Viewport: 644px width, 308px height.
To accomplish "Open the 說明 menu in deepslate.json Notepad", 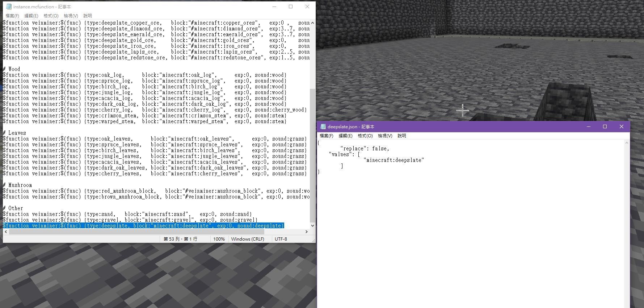I will click(x=402, y=136).
